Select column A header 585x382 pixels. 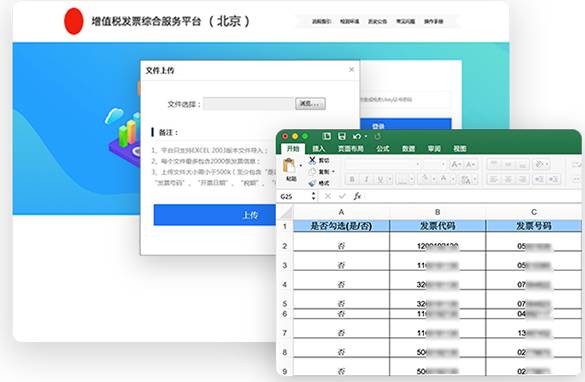click(341, 212)
